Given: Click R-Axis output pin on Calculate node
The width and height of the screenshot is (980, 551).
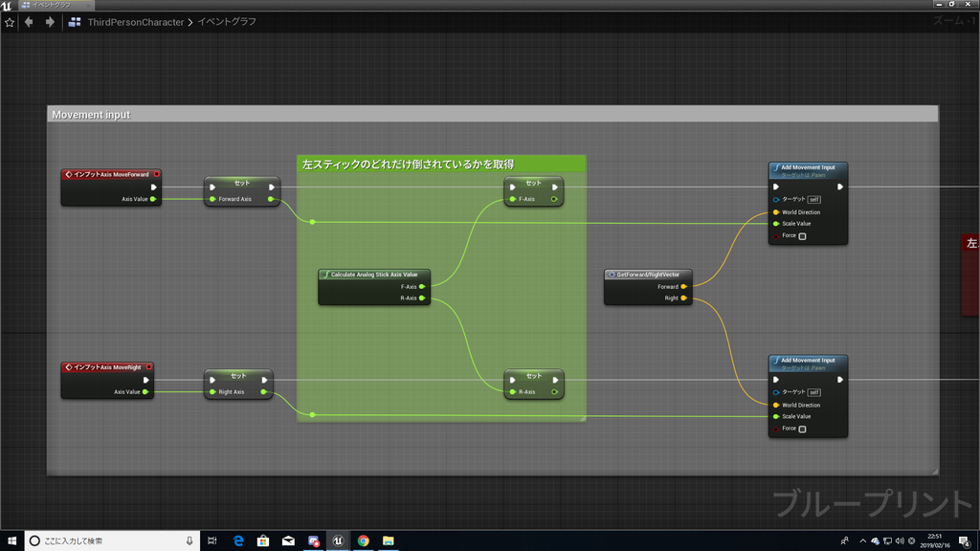Looking at the screenshot, I should click(x=422, y=298).
